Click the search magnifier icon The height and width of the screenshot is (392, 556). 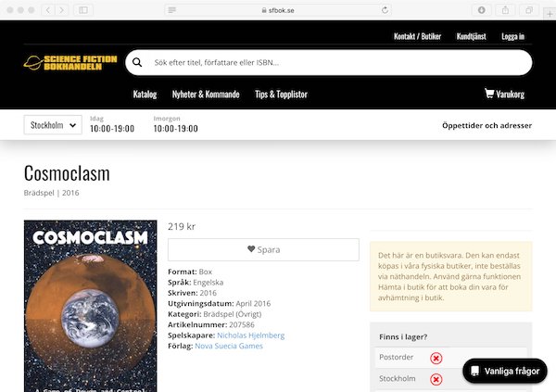pyautogui.click(x=138, y=63)
